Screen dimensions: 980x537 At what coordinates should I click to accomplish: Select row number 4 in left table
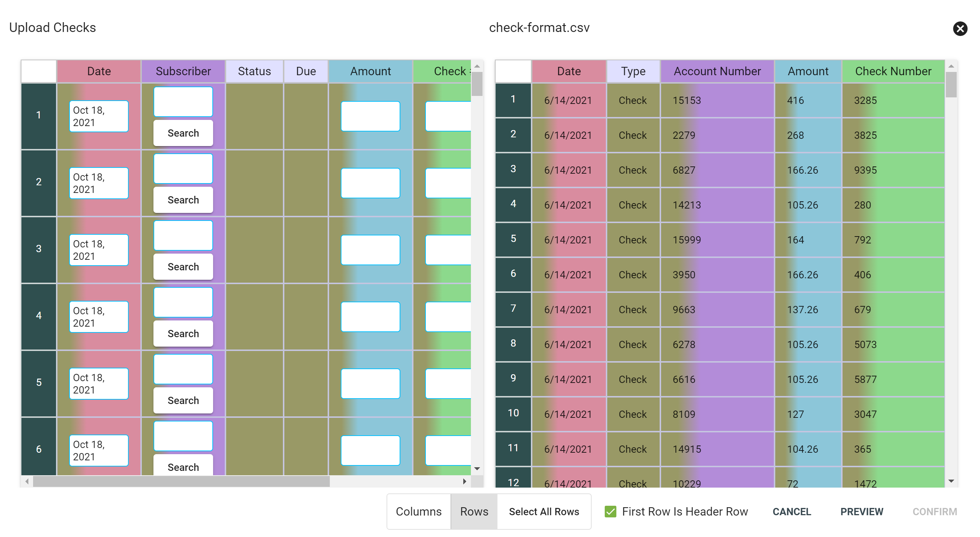[39, 316]
